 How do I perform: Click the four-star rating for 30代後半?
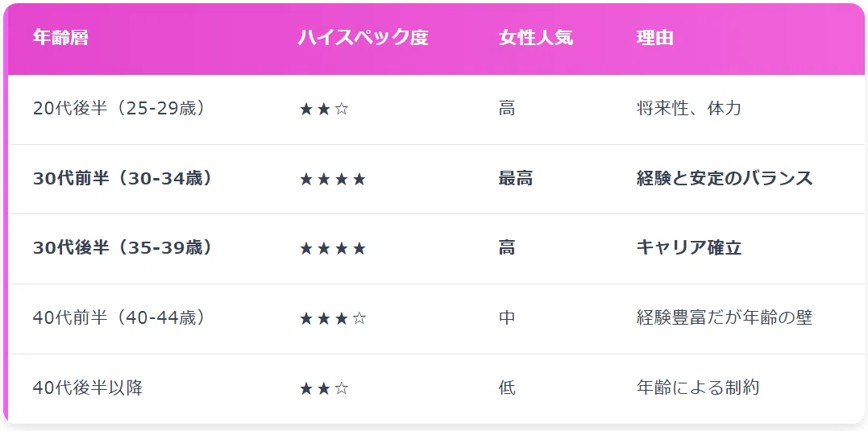pyautogui.click(x=333, y=249)
